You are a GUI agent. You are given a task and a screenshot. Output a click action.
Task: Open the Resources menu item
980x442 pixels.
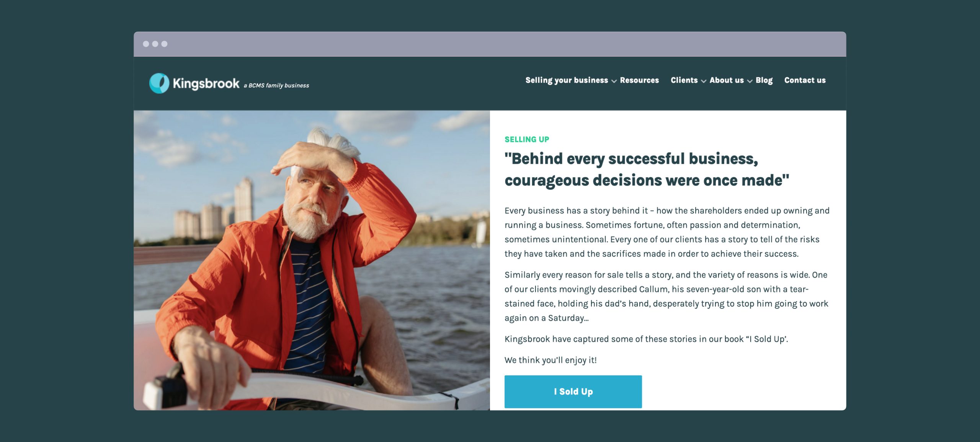pyautogui.click(x=639, y=80)
